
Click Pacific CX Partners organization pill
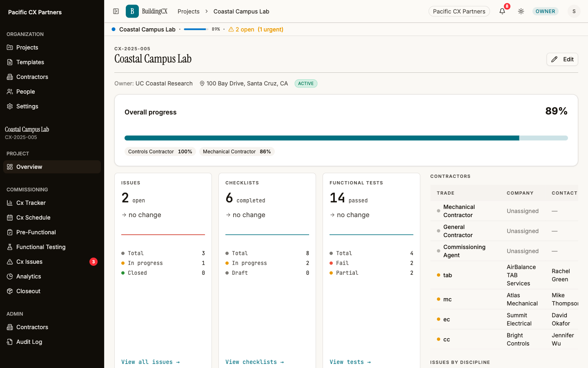point(459,11)
